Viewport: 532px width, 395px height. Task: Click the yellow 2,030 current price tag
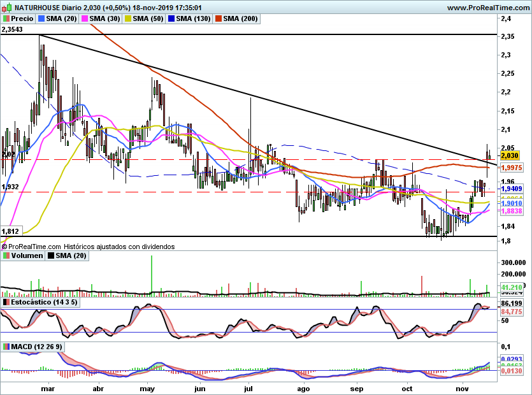[x=511, y=155]
